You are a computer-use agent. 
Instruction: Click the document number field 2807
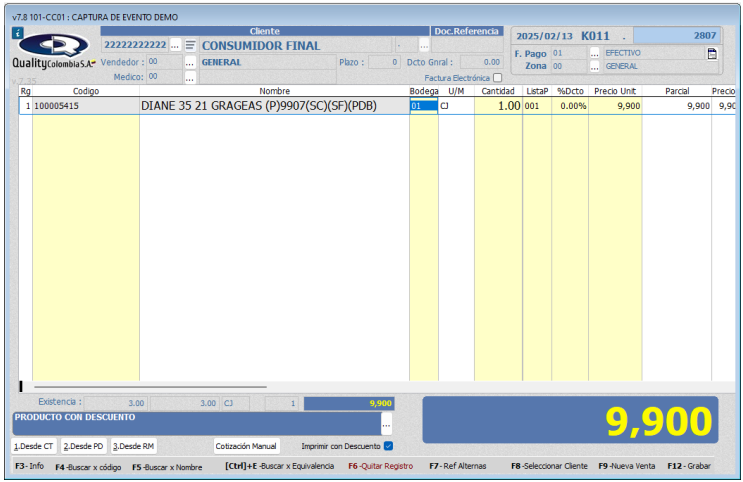(677, 36)
